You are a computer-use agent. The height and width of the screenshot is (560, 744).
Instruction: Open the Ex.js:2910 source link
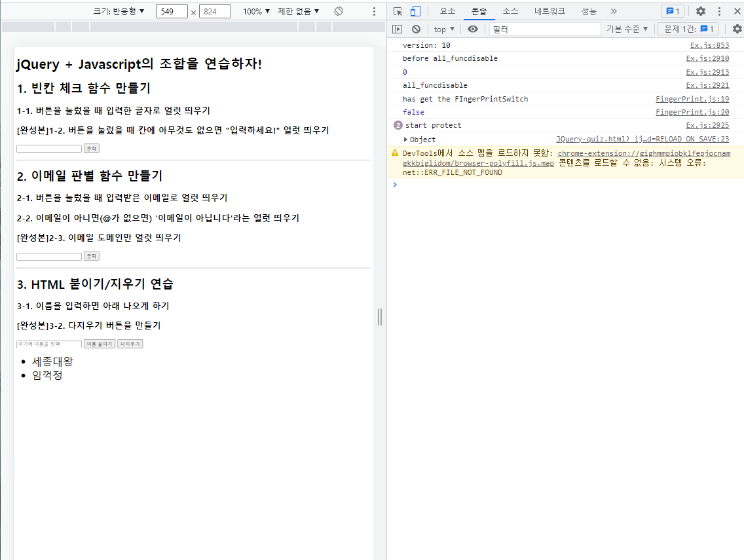tap(707, 58)
